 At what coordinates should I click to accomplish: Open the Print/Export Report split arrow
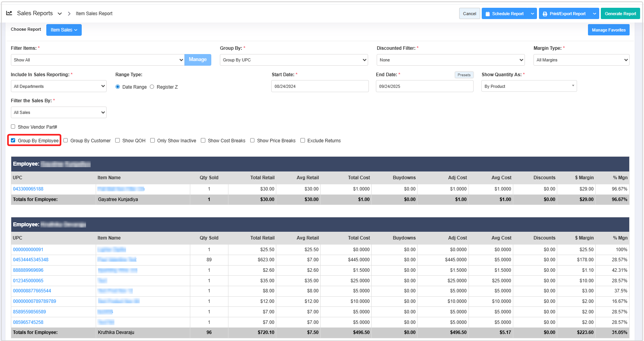click(594, 14)
